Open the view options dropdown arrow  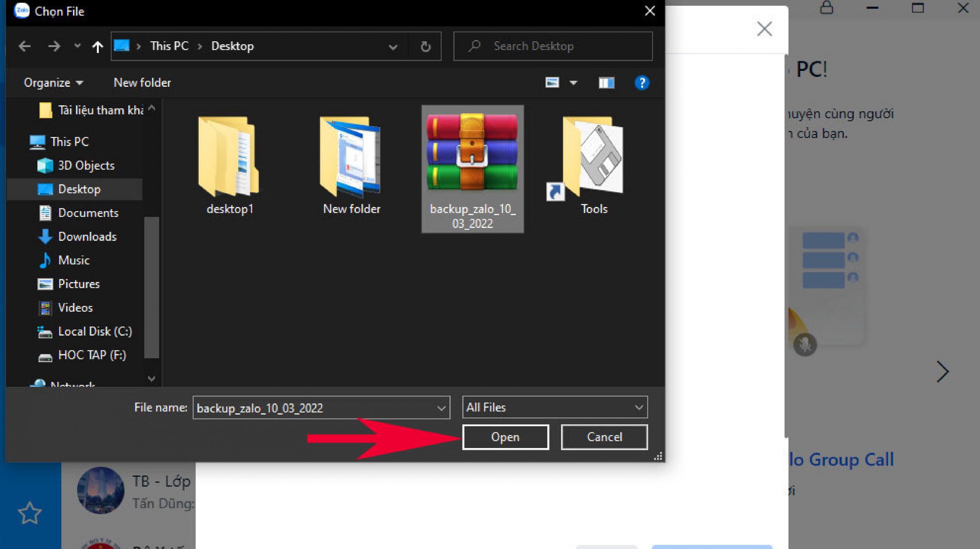pyautogui.click(x=573, y=83)
